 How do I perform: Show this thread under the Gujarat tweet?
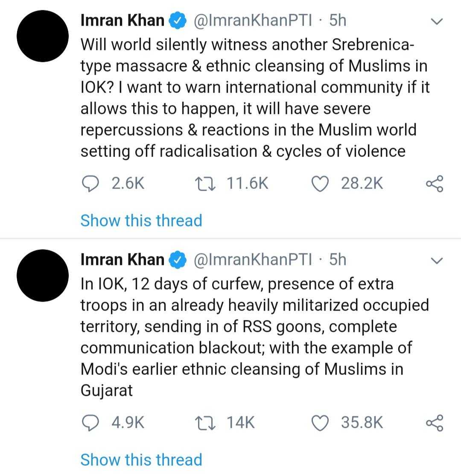pos(141,460)
